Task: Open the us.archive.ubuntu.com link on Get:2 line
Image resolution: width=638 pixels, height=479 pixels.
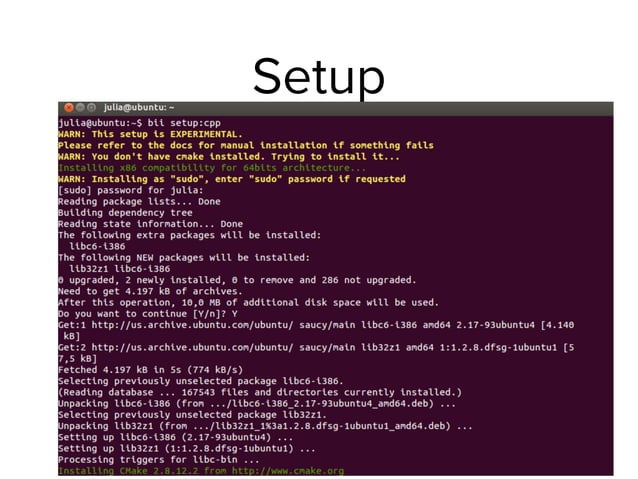Action: tap(192, 348)
